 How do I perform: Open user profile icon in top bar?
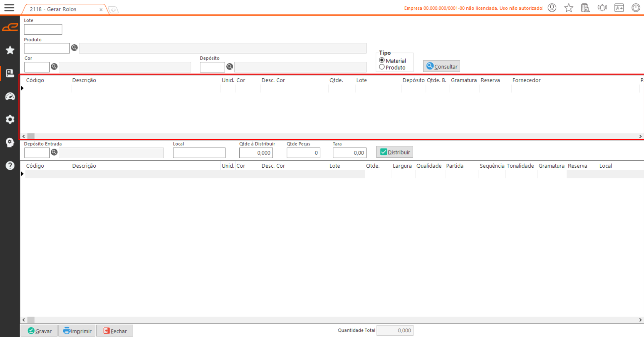pos(552,8)
